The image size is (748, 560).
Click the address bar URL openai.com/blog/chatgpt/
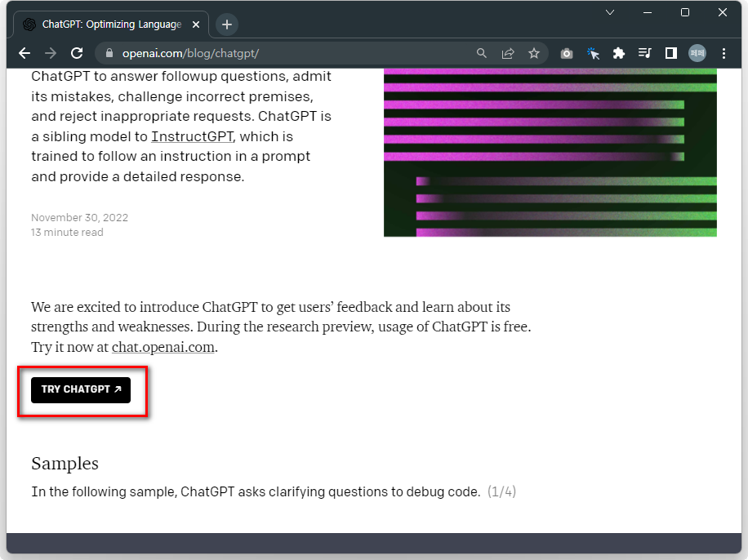(191, 53)
